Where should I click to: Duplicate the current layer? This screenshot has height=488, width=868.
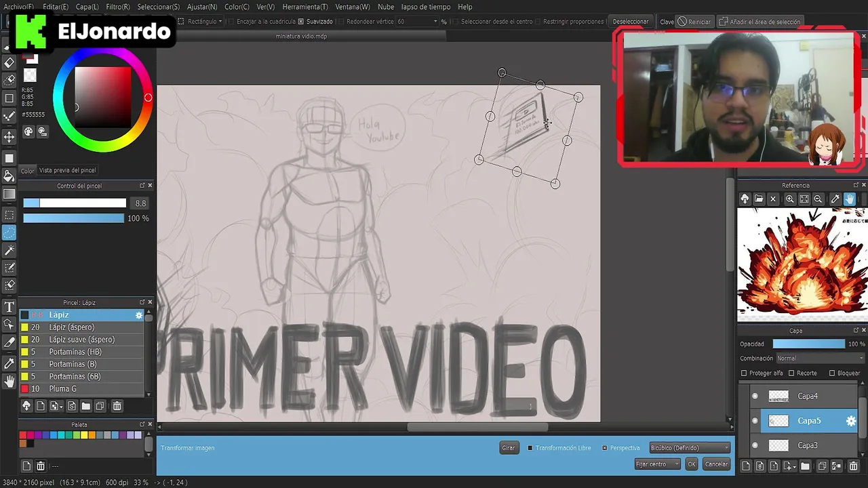[821, 466]
